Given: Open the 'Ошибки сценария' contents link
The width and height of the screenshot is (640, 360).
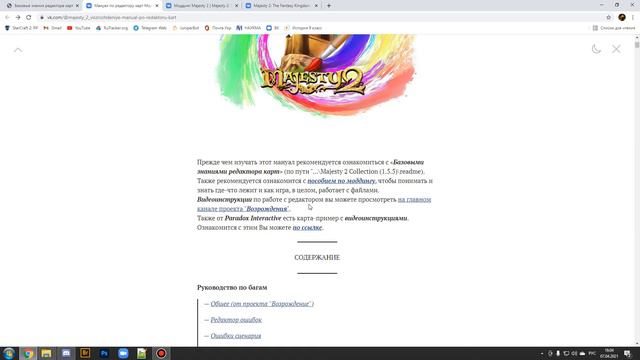Looking at the screenshot, I should click(x=236, y=336).
